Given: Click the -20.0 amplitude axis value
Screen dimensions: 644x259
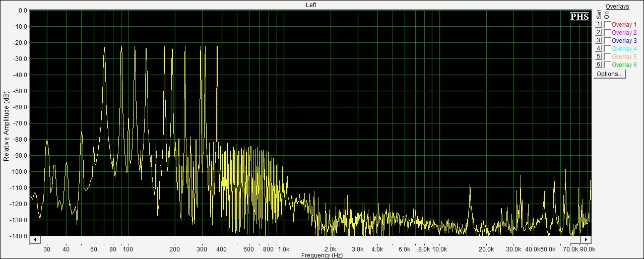Looking at the screenshot, I should [21, 43].
